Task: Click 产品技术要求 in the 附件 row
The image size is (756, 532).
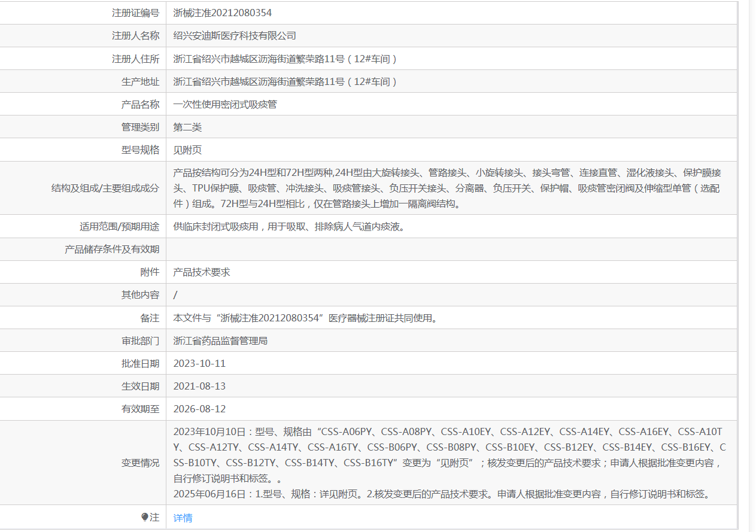Action: [202, 272]
